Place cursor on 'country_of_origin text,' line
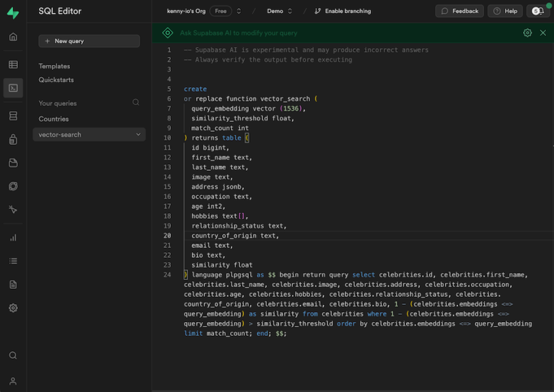 tap(235, 236)
